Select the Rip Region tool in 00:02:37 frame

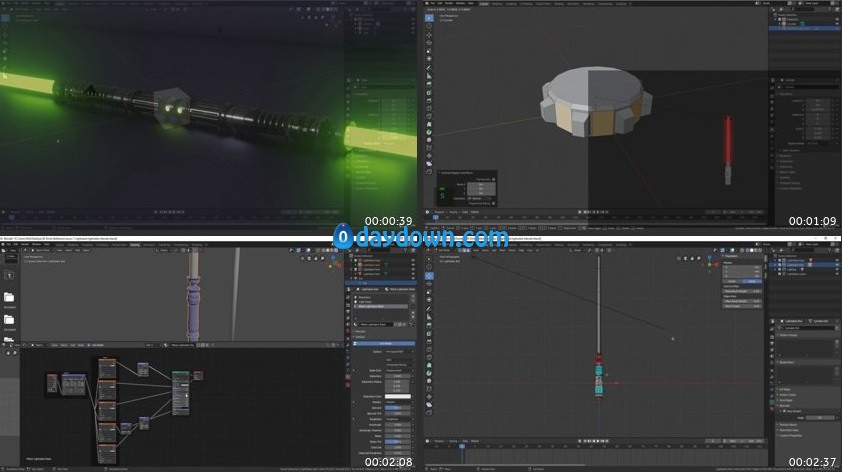429,412
